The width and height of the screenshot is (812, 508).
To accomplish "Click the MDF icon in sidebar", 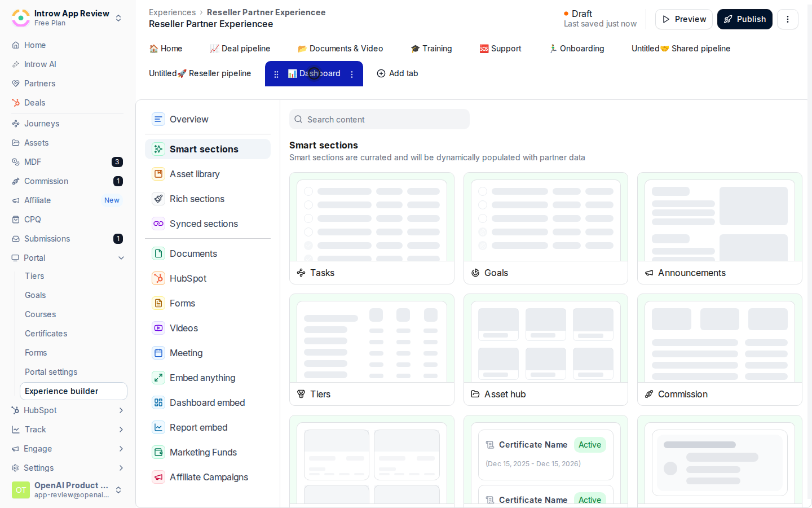I will [x=16, y=162].
